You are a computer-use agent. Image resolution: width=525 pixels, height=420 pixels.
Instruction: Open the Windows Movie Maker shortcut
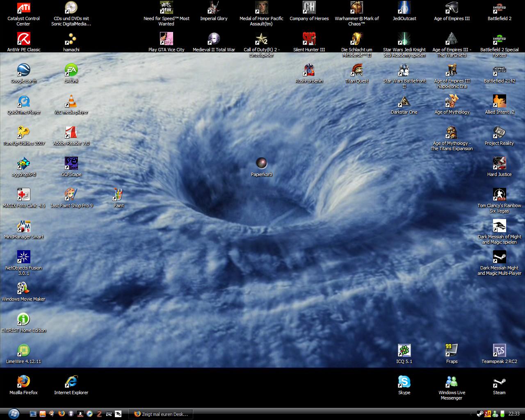(23, 288)
